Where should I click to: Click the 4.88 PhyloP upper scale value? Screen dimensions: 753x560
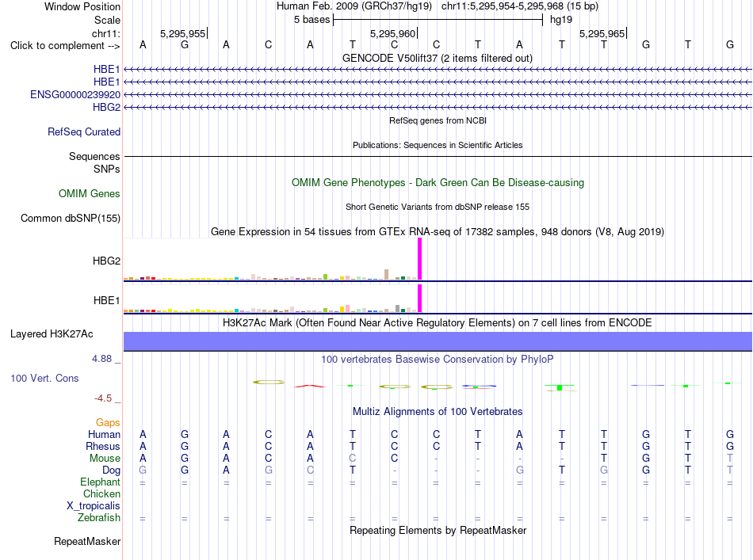[101, 359]
